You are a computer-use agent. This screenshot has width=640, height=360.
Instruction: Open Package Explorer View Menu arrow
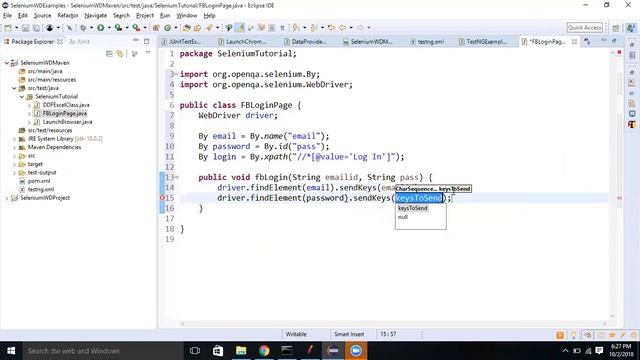point(148,53)
